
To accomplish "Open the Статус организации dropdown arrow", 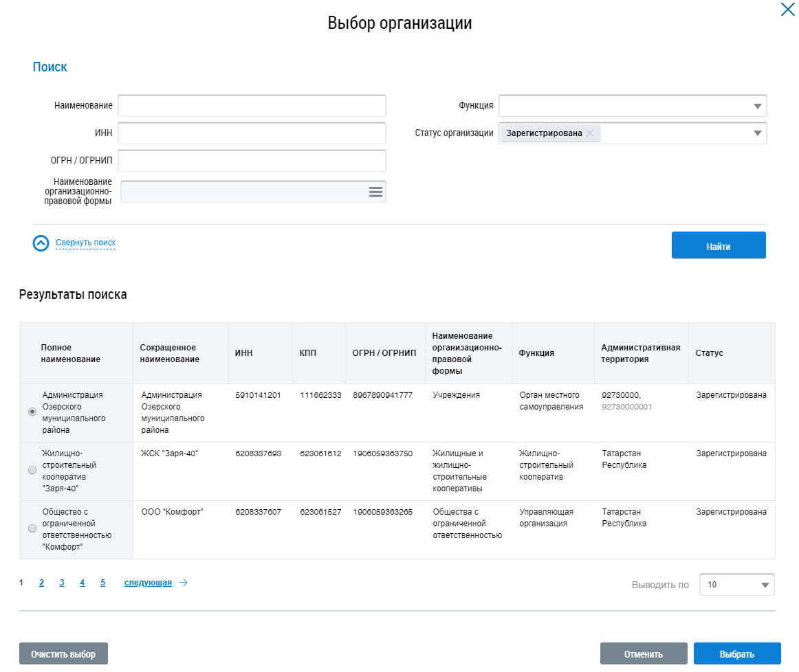I will pos(757,133).
